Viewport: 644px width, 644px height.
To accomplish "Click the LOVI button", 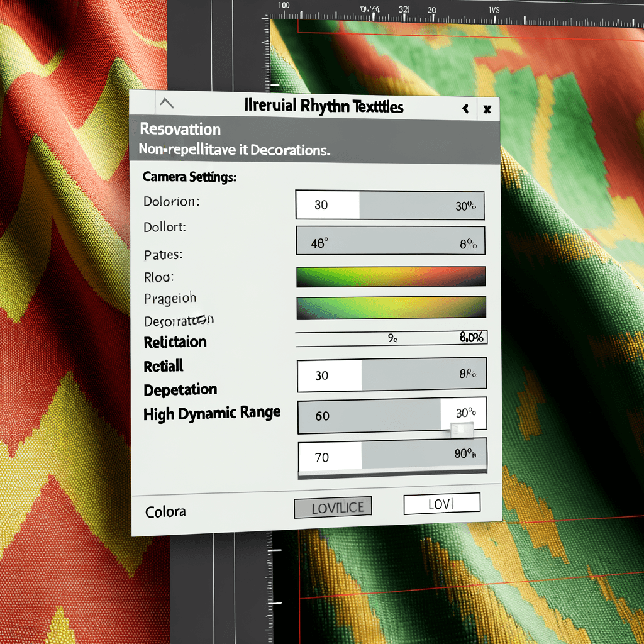I will [x=442, y=504].
